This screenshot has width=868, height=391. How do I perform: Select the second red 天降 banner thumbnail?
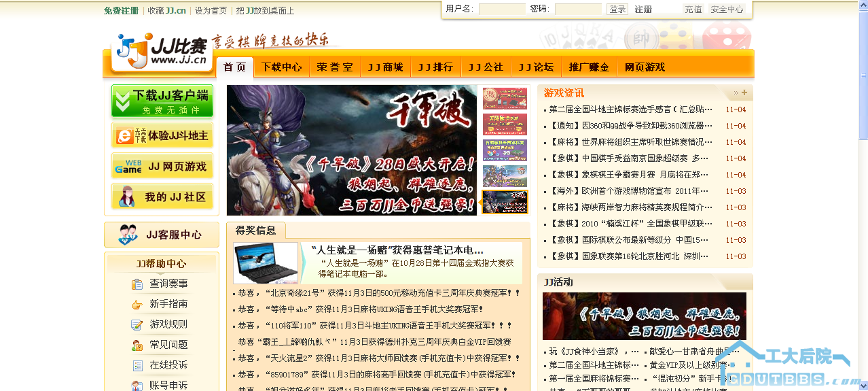point(505,124)
